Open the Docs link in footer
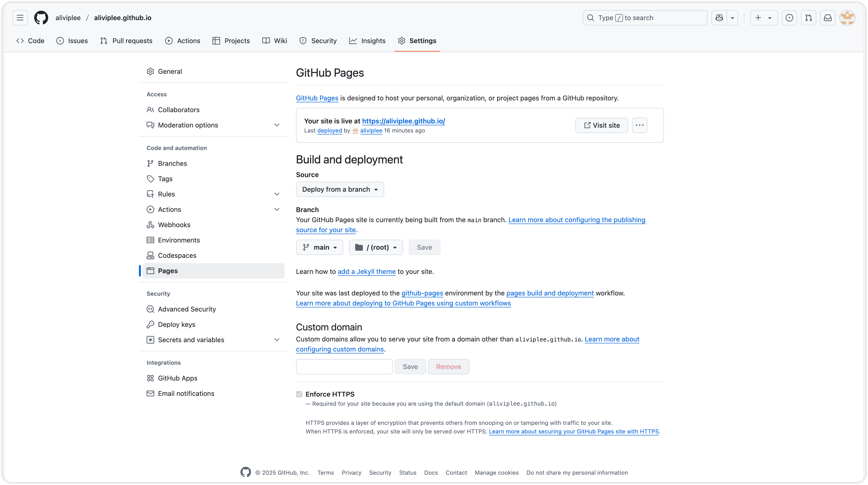 431,473
